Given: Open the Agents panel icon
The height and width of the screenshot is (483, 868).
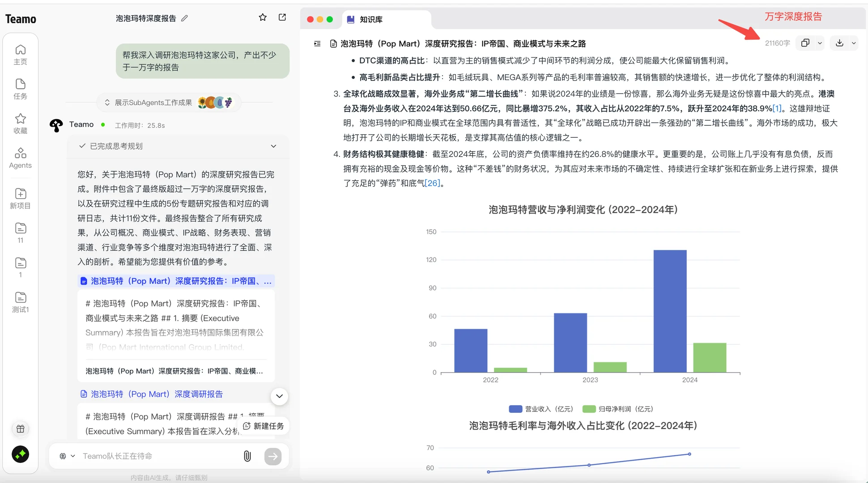Looking at the screenshot, I should click(x=20, y=153).
